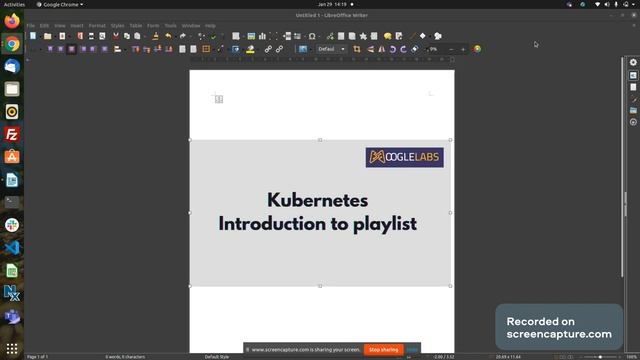640x360 pixels.
Task: Open the Table menu
Action: [x=136, y=25]
